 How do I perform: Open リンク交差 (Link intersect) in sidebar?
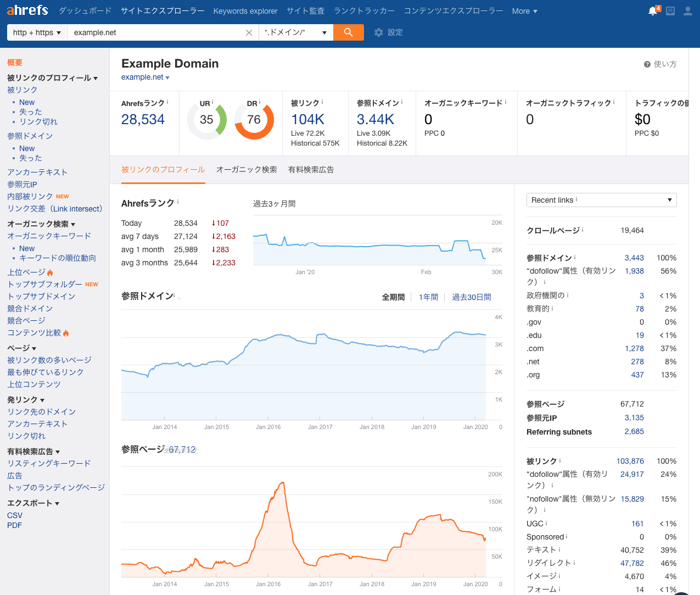pyautogui.click(x=55, y=209)
